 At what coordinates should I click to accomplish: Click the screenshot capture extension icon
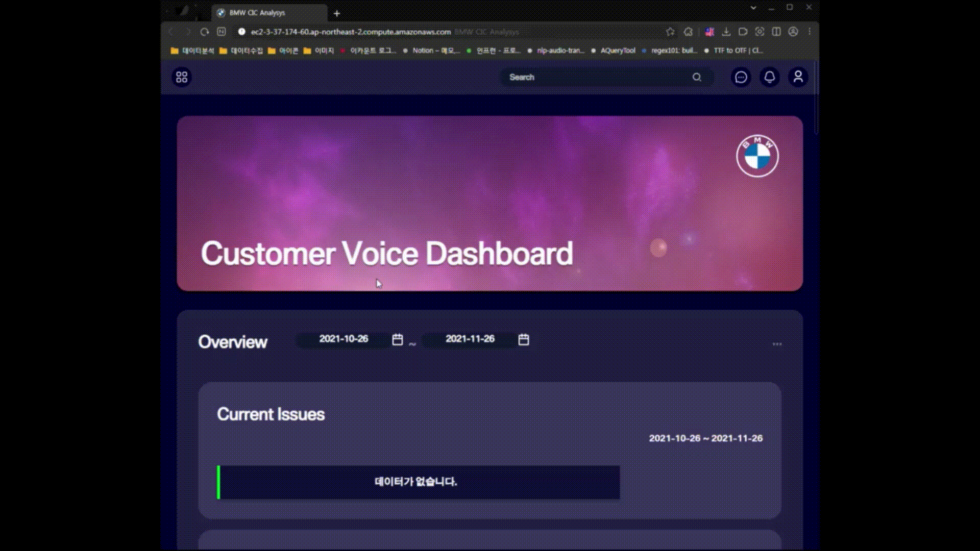pos(759,32)
